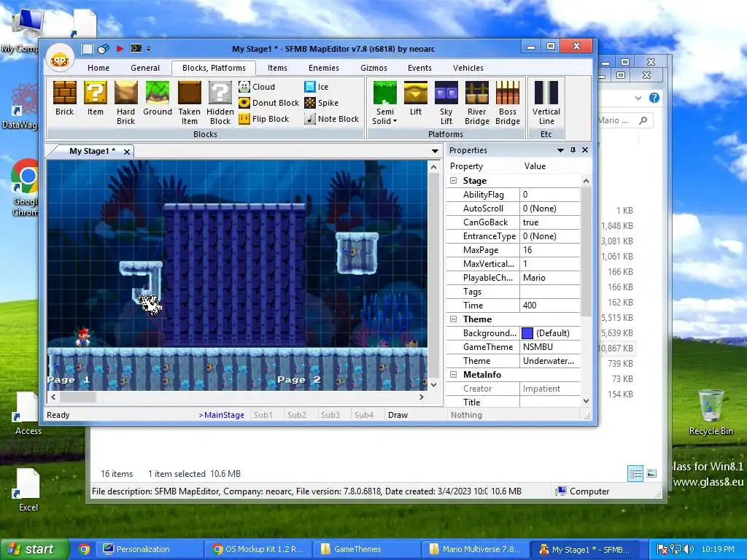The height and width of the screenshot is (560, 747).
Task: Open the Vehicles ribbon tab
Action: (468, 68)
